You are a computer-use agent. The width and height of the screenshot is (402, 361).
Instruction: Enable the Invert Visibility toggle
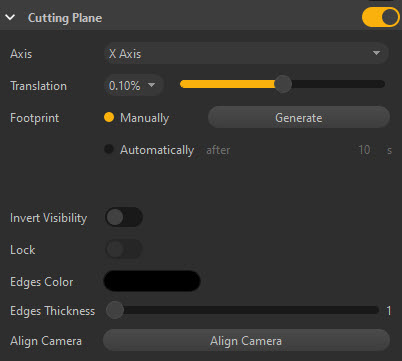[124, 217]
